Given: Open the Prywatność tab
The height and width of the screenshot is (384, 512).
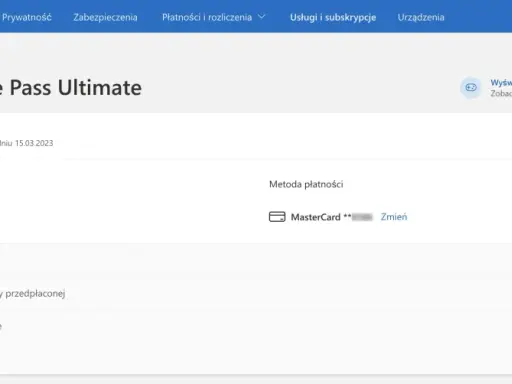Looking at the screenshot, I should coord(27,17).
